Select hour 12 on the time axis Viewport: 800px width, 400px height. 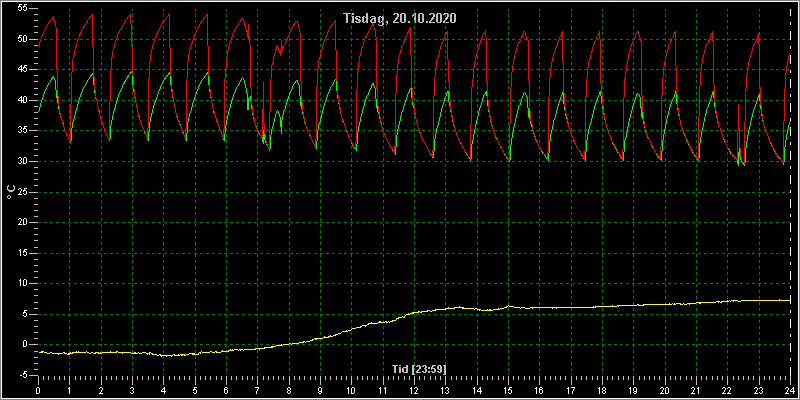point(414,391)
